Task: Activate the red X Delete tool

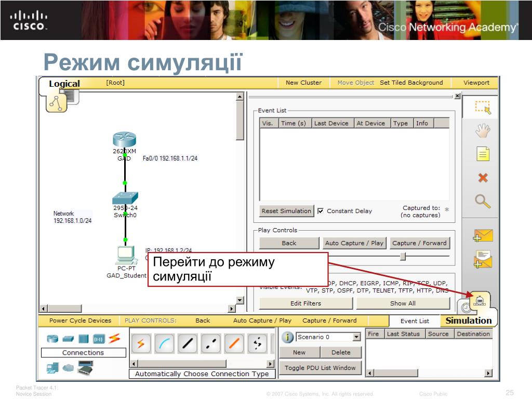Action: point(483,178)
